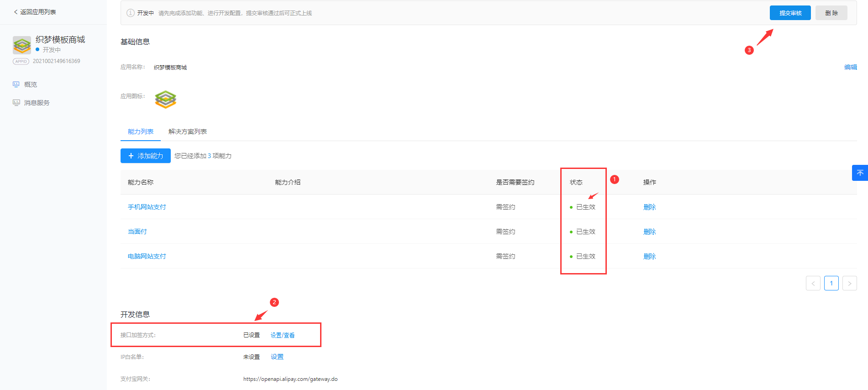Open 设置/查看 for 接口加签方式
This screenshot has width=868, height=390.
[282, 335]
